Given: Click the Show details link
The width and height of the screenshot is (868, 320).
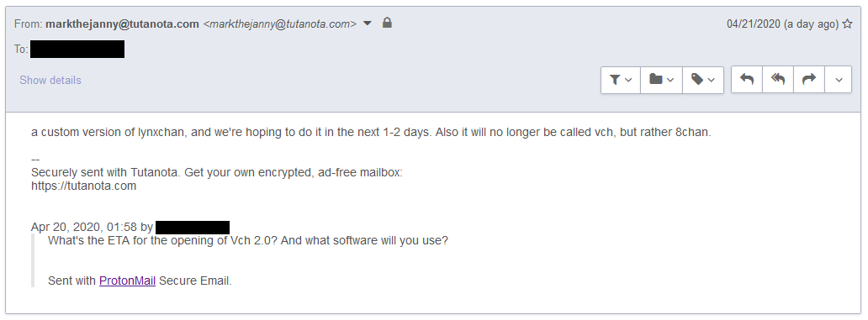Looking at the screenshot, I should 50,80.
